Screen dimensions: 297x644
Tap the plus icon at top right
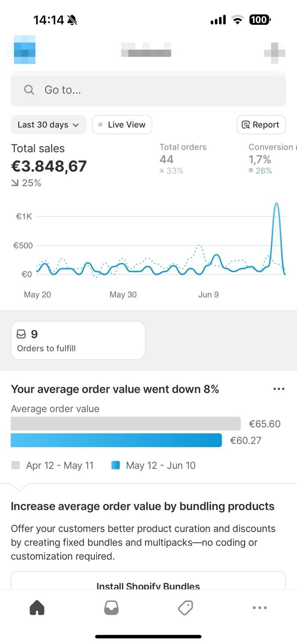point(275,52)
